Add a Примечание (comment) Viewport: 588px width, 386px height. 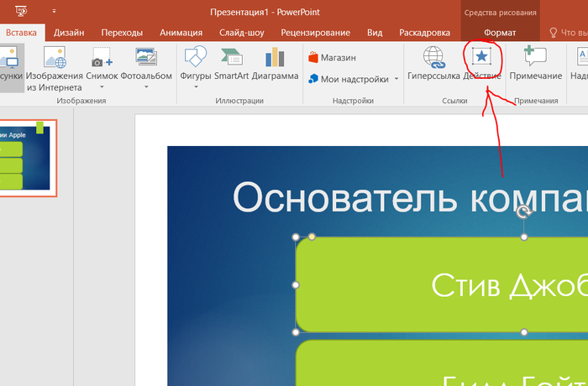(x=535, y=63)
